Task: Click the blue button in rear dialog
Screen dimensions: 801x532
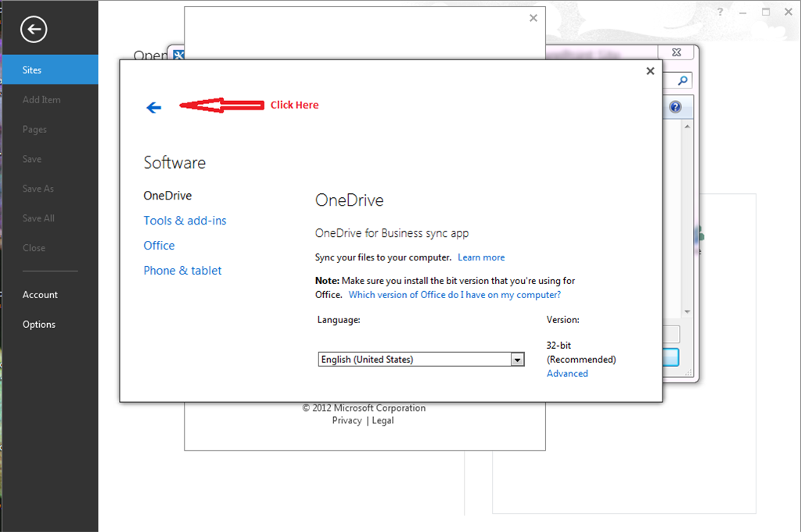Action: click(670, 358)
